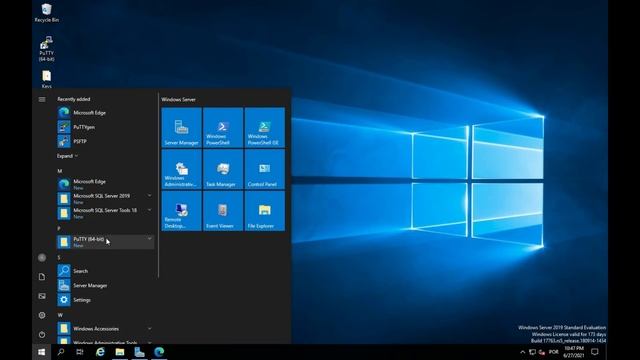Open Settings gear in the Start left rail
This screenshot has width=640, height=360.
tap(42, 315)
